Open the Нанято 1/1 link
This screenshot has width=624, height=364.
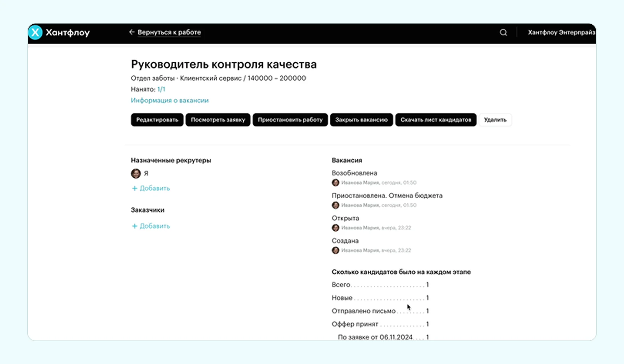161,89
